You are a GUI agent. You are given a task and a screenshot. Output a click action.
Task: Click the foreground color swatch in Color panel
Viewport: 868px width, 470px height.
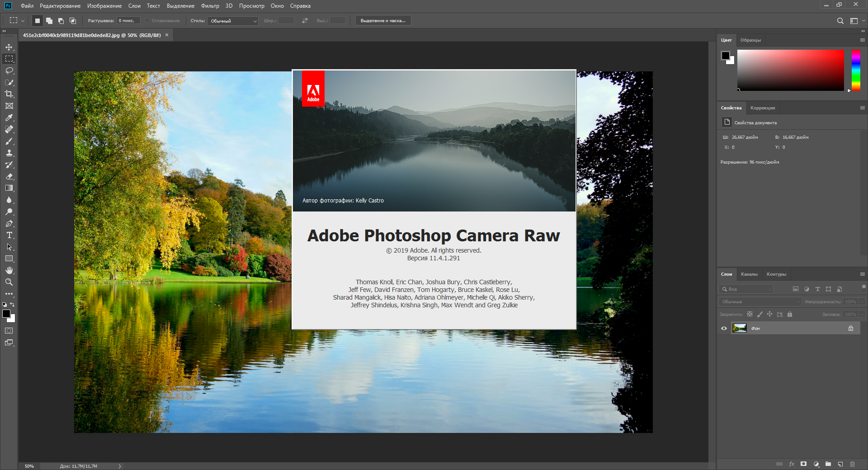(726, 56)
